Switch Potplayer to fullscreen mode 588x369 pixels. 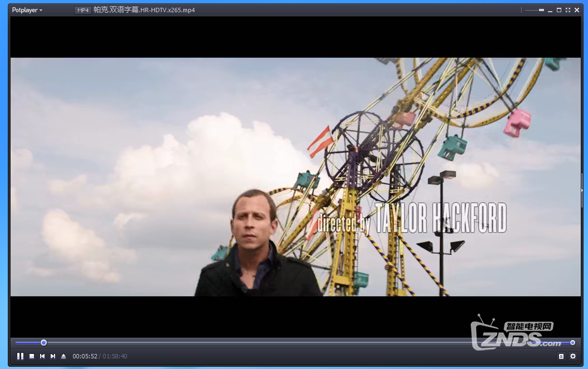point(568,10)
